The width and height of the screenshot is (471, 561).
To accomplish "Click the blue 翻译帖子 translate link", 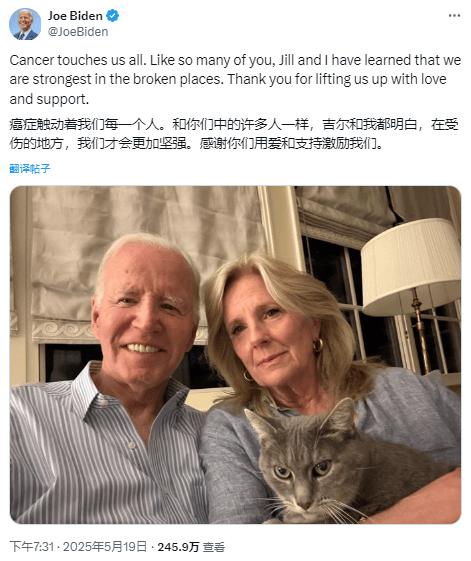I will 30,169.
